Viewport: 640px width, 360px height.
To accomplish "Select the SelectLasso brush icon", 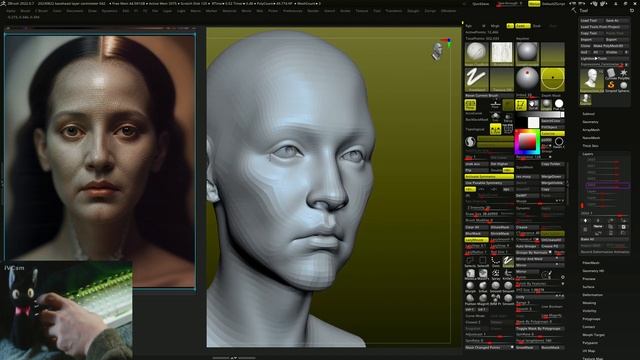I will coord(470,261).
